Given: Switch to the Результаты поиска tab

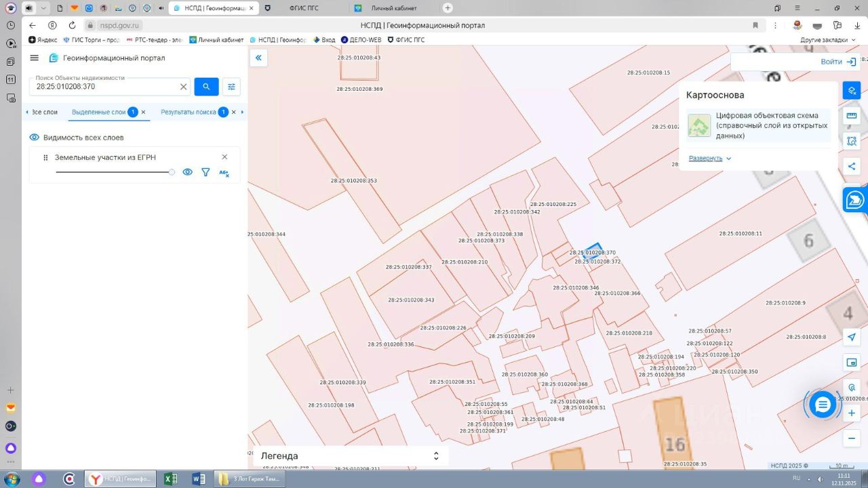Looking at the screenshot, I should (189, 112).
